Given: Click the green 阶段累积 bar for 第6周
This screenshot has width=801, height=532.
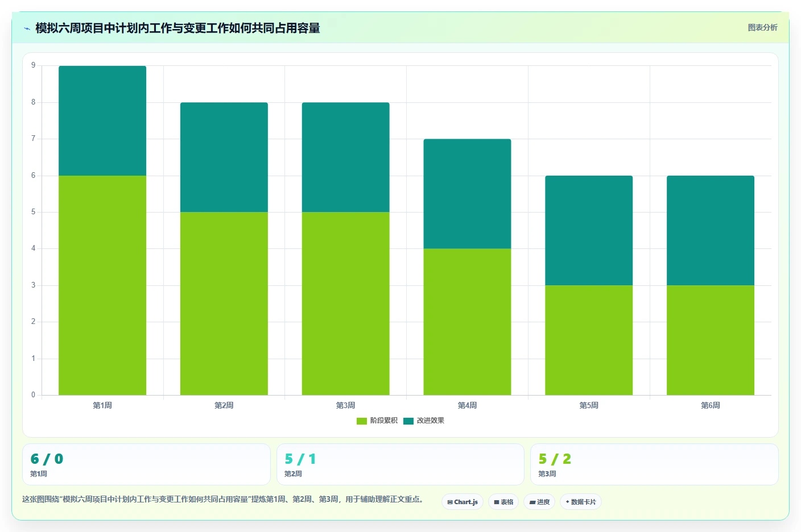Looking at the screenshot, I should point(711,340).
